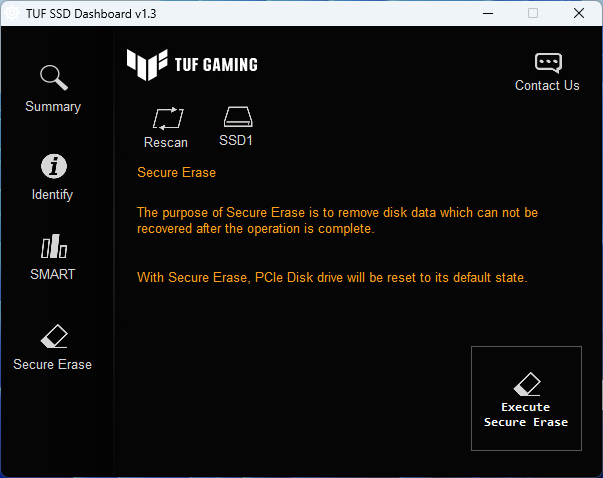
Task: Click the Rescan text label
Action: pyautogui.click(x=166, y=143)
